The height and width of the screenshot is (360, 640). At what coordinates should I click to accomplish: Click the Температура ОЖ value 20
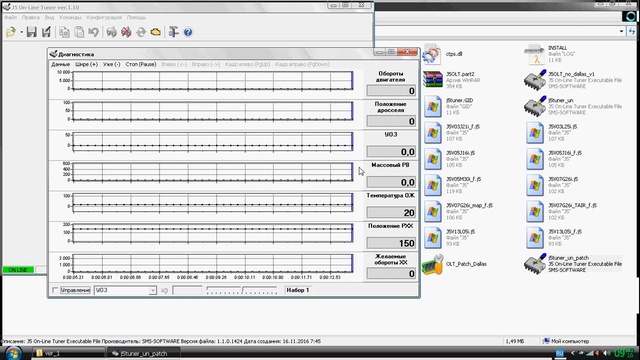point(391,213)
